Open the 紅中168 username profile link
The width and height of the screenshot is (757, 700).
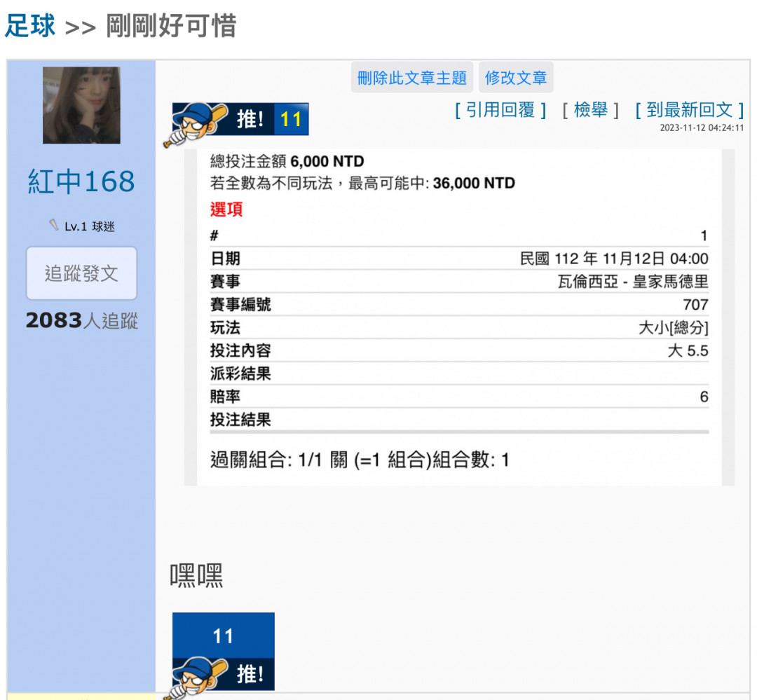pyautogui.click(x=81, y=181)
